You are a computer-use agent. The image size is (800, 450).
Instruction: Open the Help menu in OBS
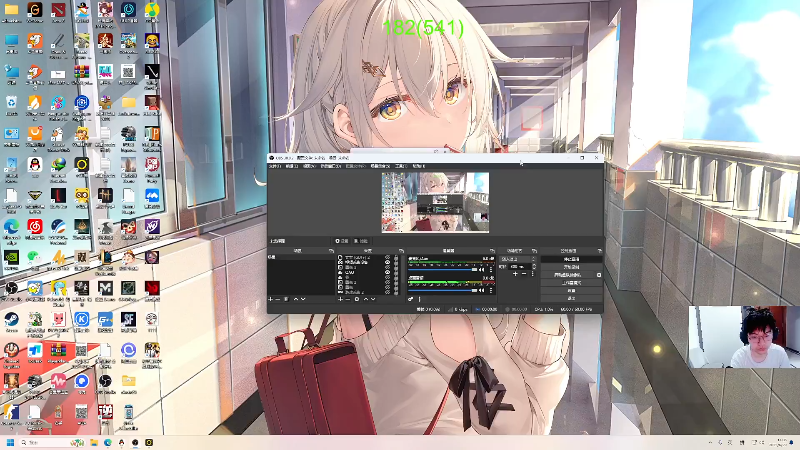tap(418, 166)
